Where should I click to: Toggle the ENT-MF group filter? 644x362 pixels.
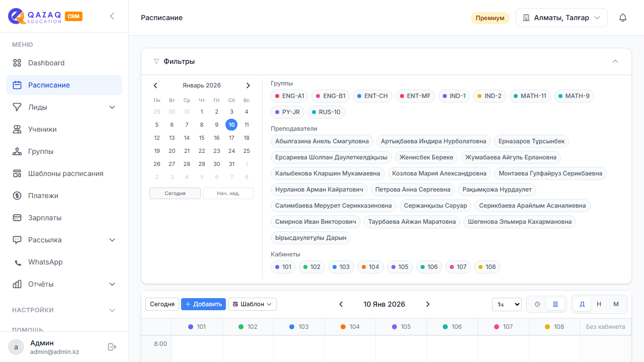click(415, 96)
